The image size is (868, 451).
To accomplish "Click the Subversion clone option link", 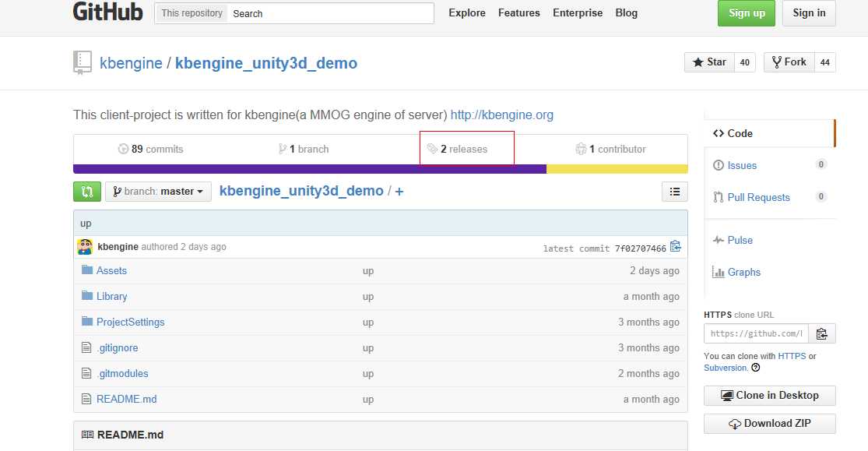I will tap(726, 368).
